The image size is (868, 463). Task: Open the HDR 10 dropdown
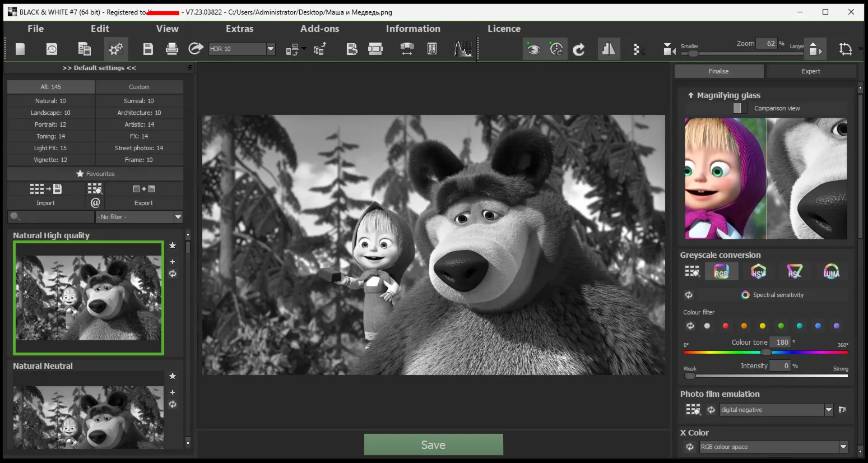(x=242, y=49)
